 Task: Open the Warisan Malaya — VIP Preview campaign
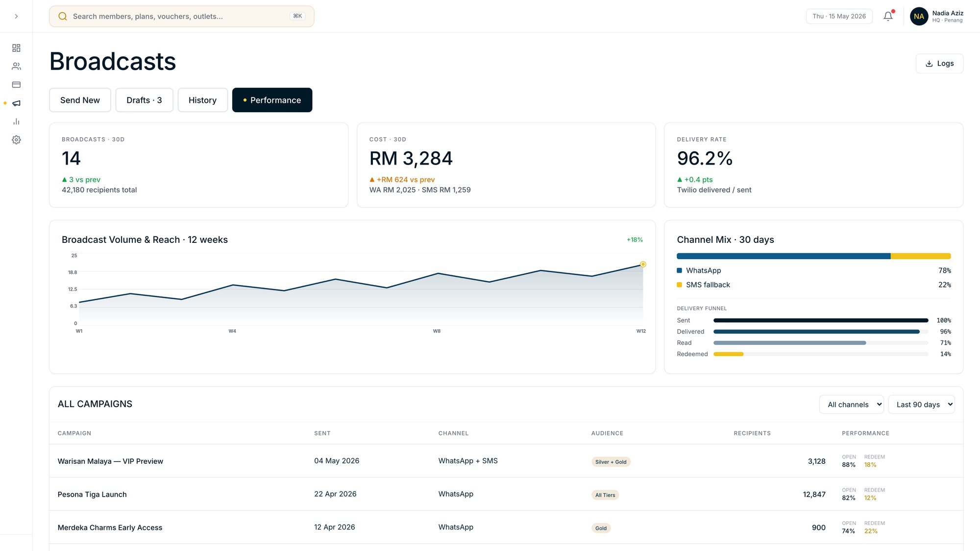(110, 461)
